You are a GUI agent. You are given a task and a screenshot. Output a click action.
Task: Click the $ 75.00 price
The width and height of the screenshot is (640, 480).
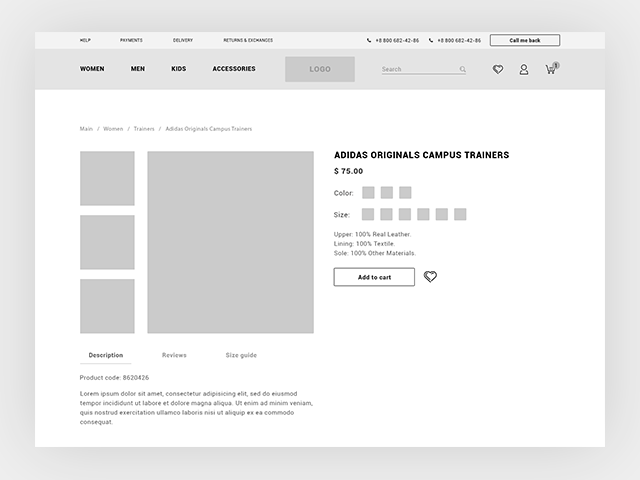click(349, 171)
